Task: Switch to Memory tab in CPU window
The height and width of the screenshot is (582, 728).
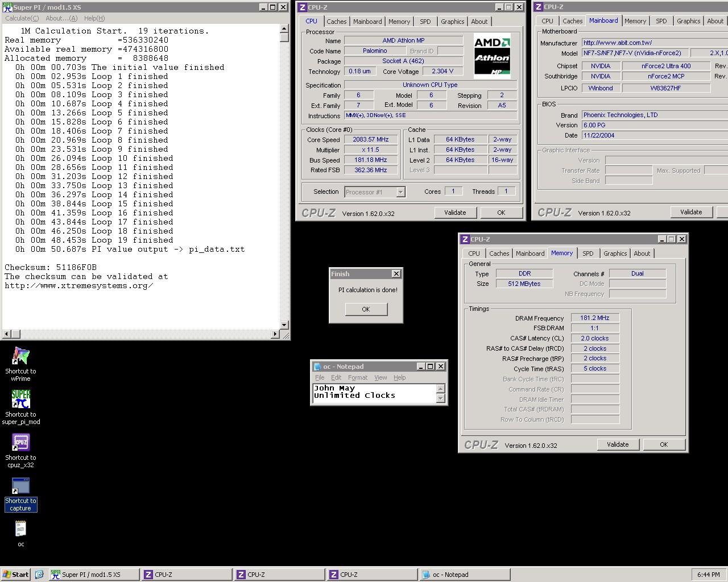Action: pyautogui.click(x=399, y=22)
